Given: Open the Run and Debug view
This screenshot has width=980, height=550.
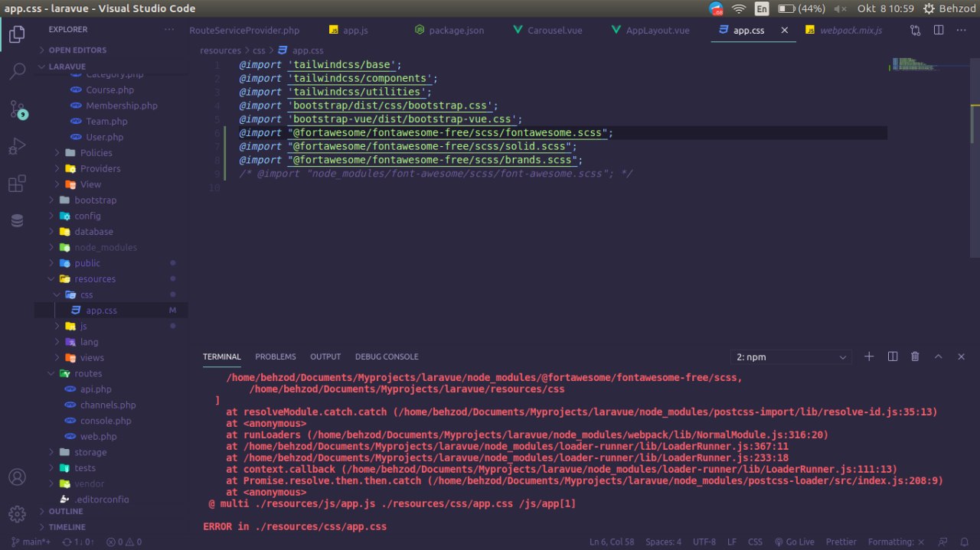Looking at the screenshot, I should 17,146.
